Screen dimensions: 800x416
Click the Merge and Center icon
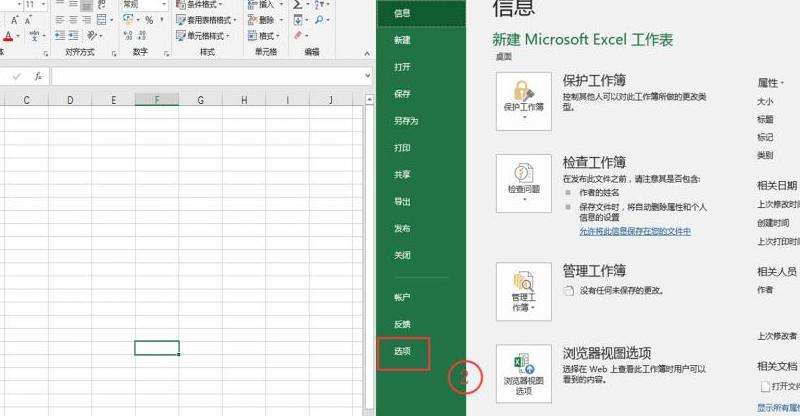click(102, 20)
